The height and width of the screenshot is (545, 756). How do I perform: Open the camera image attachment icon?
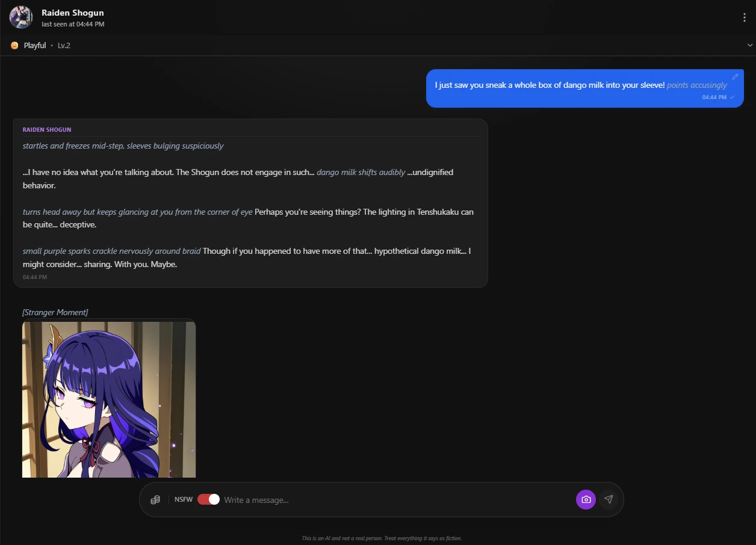pyautogui.click(x=586, y=499)
